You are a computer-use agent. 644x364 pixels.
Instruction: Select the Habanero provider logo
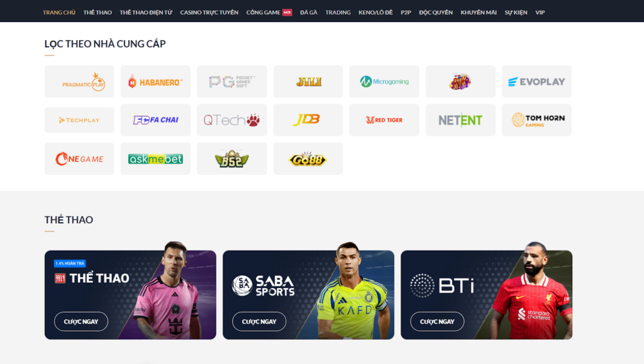pos(156,82)
